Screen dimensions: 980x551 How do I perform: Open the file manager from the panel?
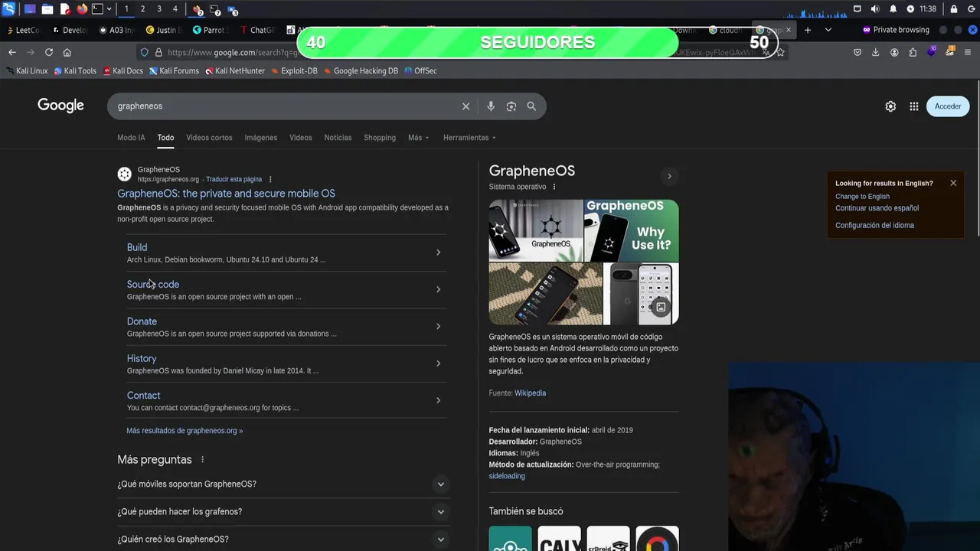[47, 9]
